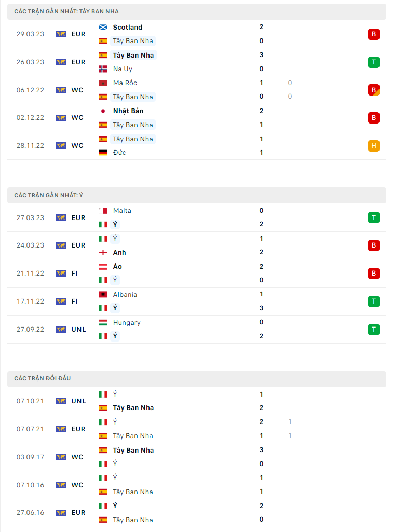Click orange H badge of 28.11.22 match
This screenshot has height=532, width=393.
click(x=373, y=146)
